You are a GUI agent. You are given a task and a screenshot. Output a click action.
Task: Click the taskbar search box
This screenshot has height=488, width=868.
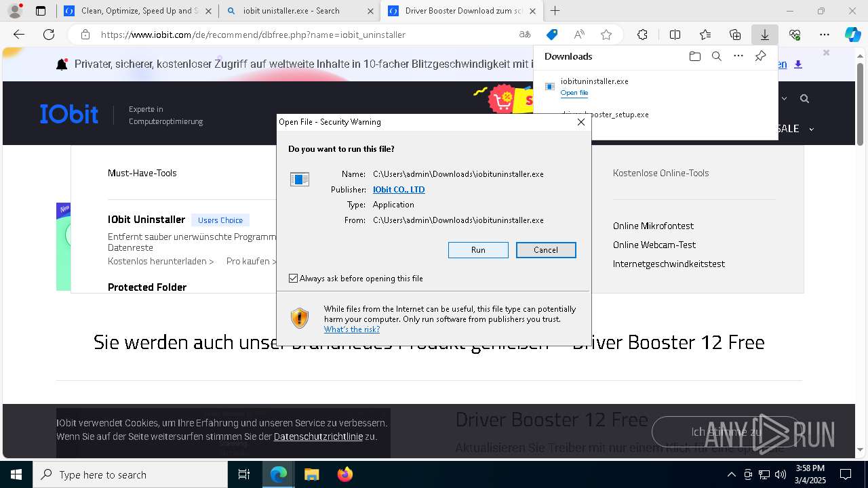130,474
